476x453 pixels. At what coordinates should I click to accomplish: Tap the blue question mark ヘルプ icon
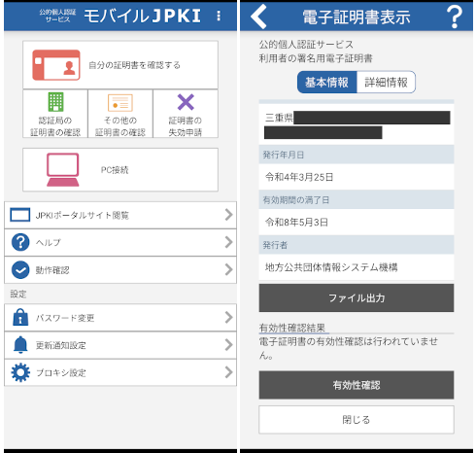point(20,242)
